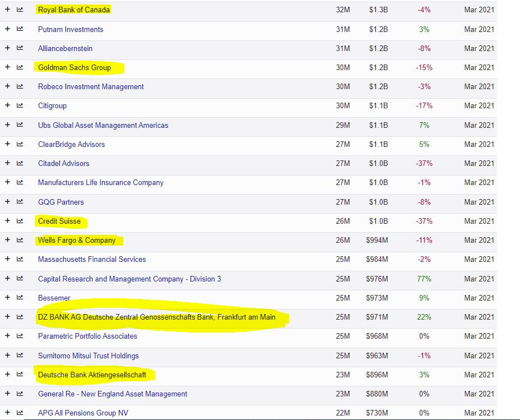520x420 pixels.
Task: Expand the Credit Suisse row with plus
Action: 7,220
